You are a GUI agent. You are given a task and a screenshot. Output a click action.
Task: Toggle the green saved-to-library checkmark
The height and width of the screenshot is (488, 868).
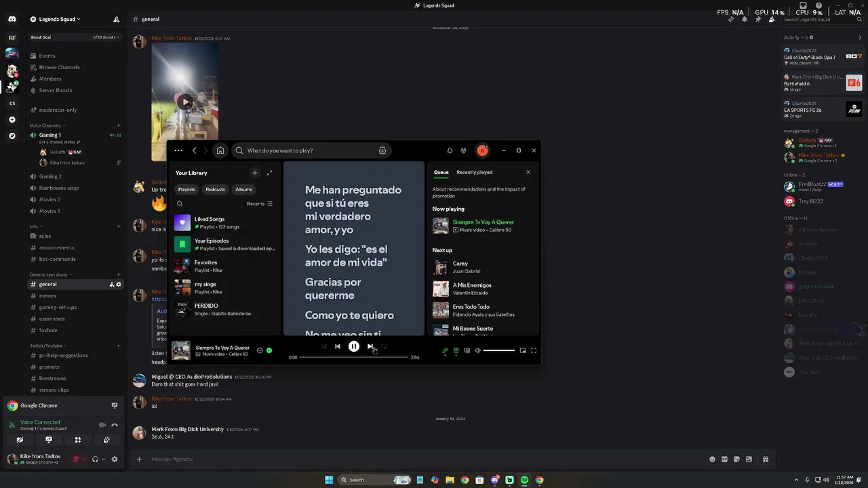click(269, 350)
